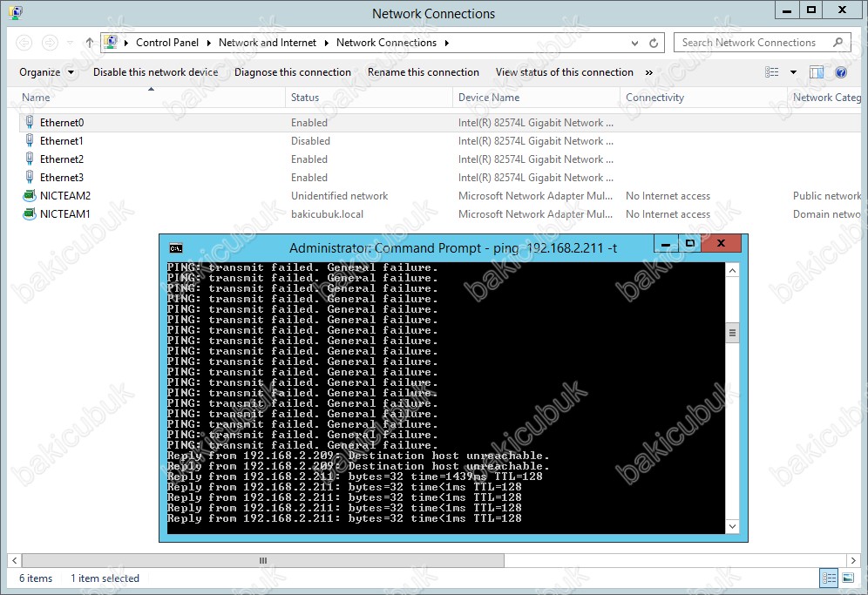Show the preview pane

coord(817,72)
